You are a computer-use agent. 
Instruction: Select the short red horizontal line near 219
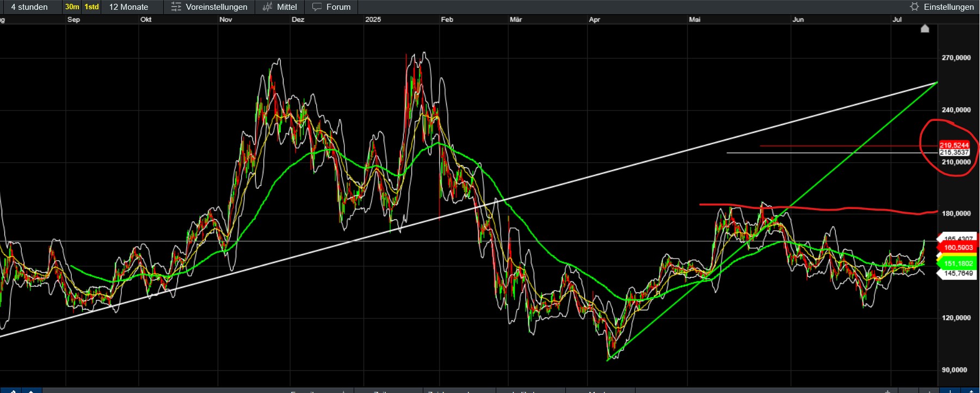[x=849, y=146]
